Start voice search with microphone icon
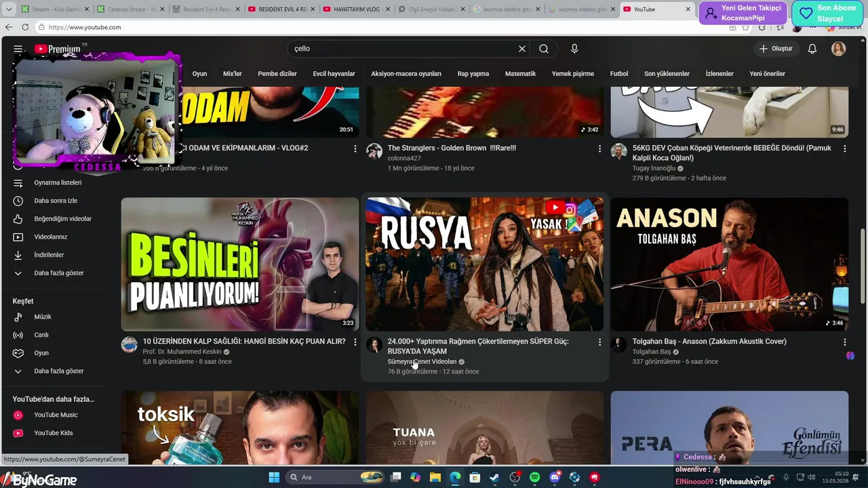Viewport: 868px width, 488px height. 574,49
